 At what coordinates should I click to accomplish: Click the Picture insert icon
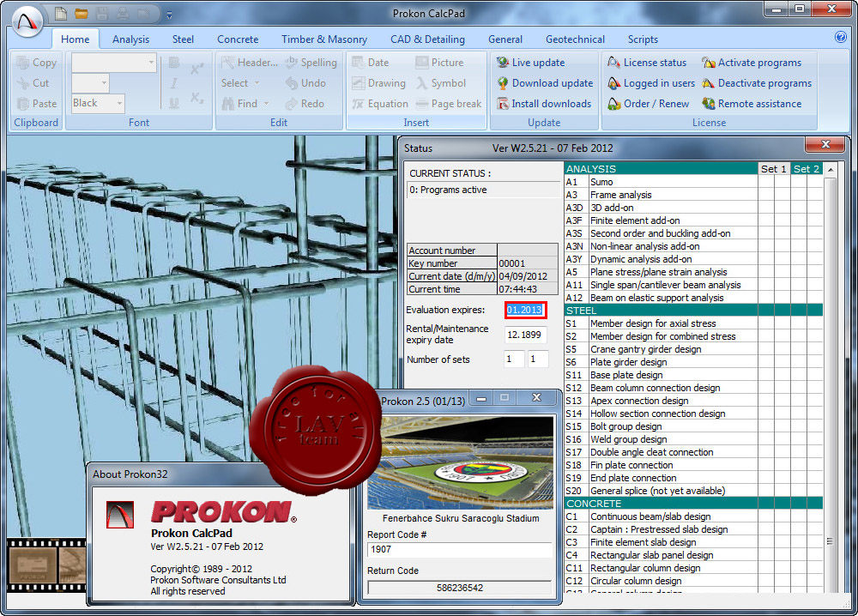click(422, 63)
